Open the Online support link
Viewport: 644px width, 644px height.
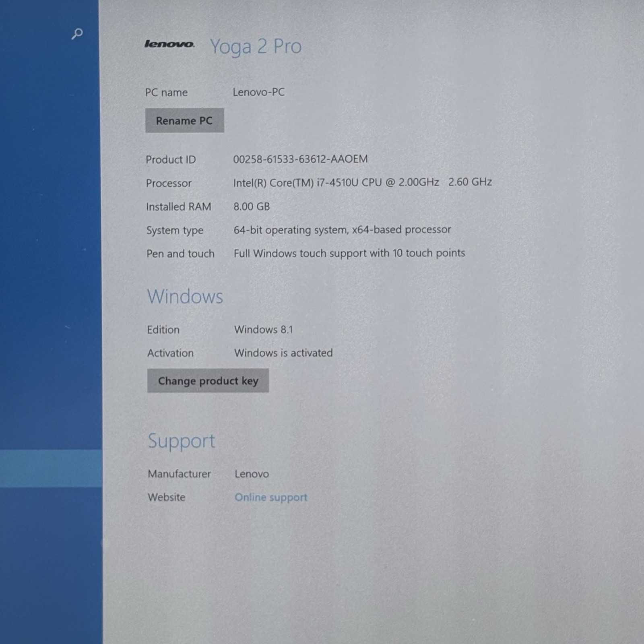pyautogui.click(x=271, y=497)
